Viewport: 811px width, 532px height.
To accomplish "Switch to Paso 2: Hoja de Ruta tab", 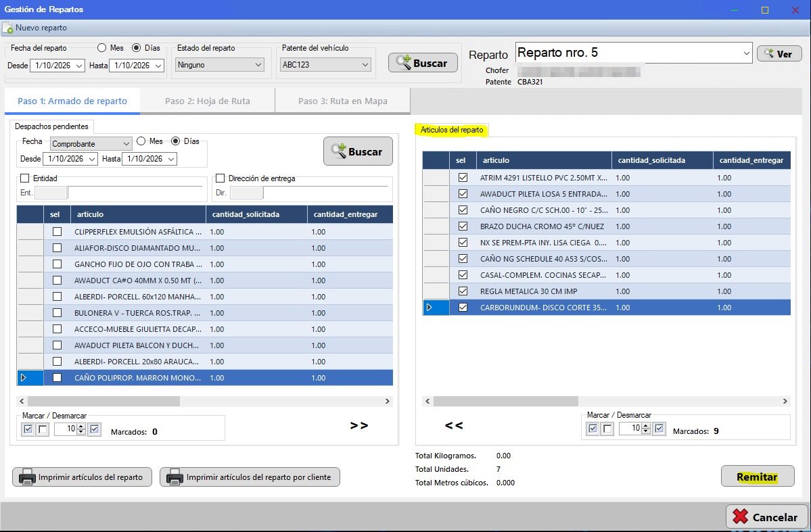I will point(208,101).
